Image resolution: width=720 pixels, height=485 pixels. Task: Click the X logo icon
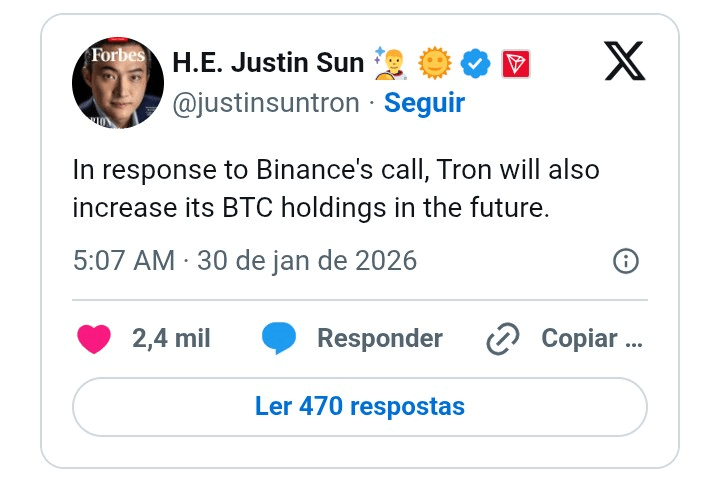[624, 61]
